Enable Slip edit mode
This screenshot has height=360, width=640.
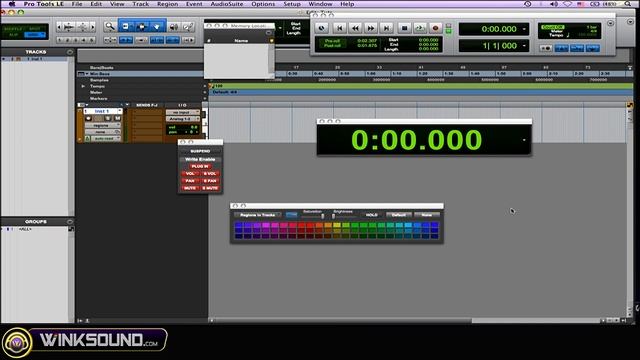click(x=13, y=35)
